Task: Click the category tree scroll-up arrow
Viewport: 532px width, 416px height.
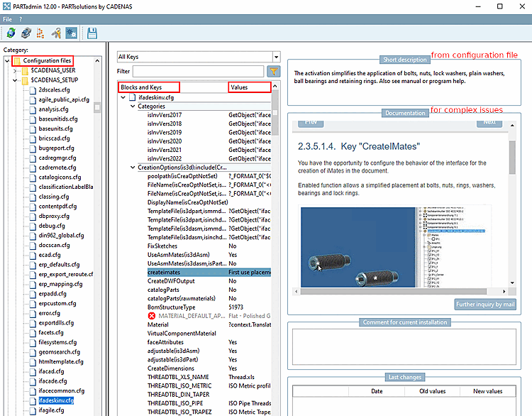Action: tap(97, 61)
